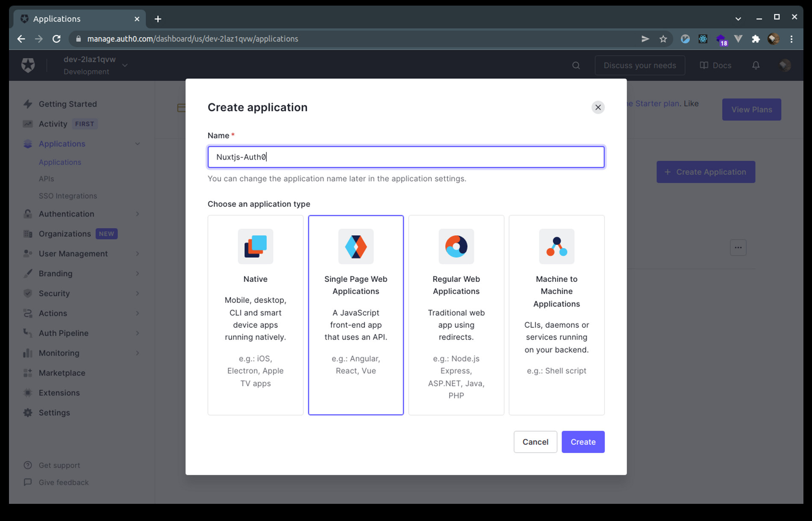Pick the Regular Web Applications icon
This screenshot has height=521, width=812.
pyautogui.click(x=456, y=246)
